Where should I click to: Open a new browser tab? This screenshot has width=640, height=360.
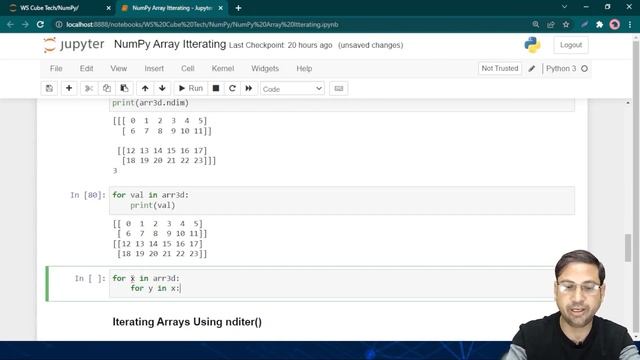tap(238, 8)
